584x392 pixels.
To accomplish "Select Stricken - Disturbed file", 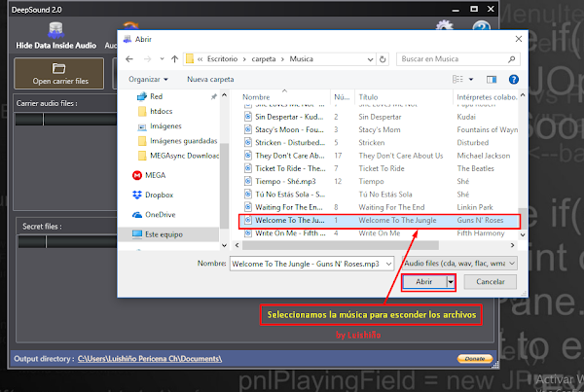I will [x=290, y=143].
